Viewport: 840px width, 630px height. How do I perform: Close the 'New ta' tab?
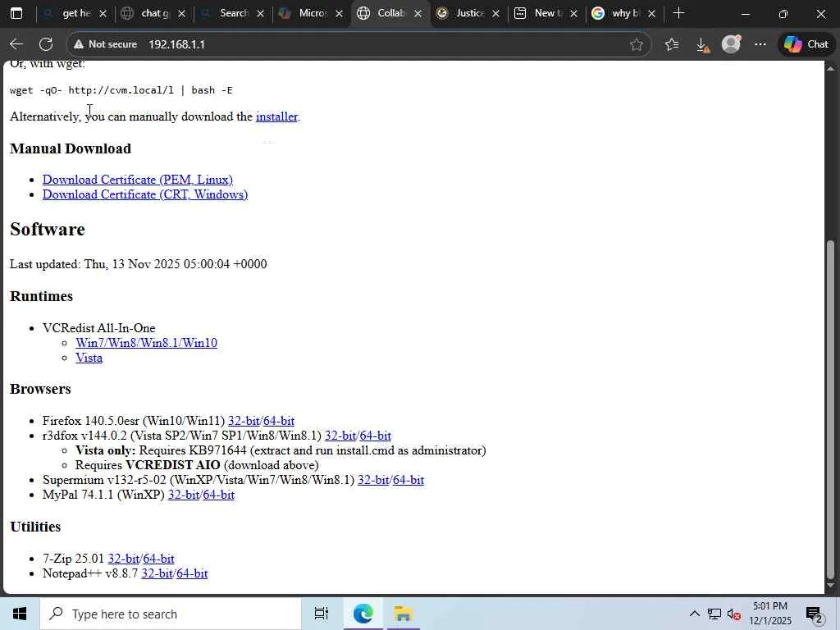(x=573, y=13)
